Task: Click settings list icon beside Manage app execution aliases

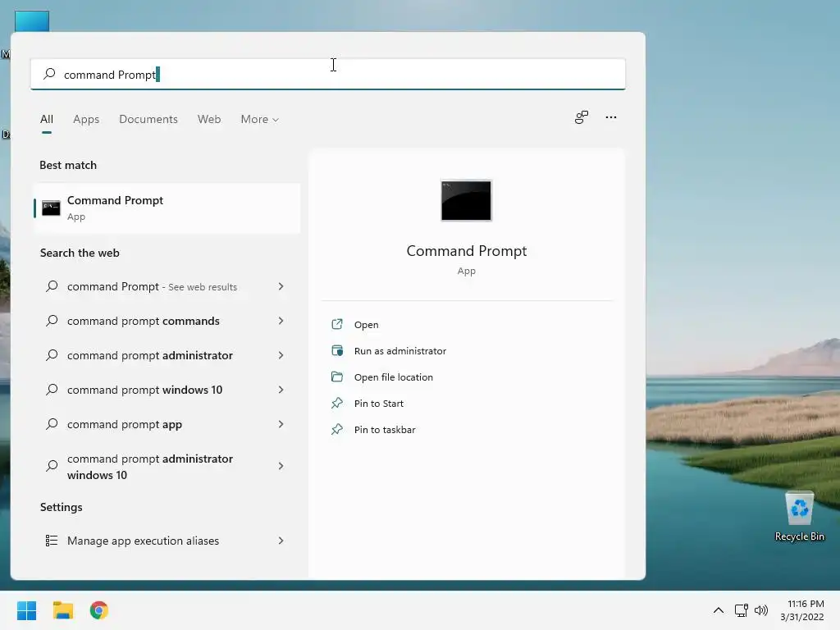Action: coord(52,541)
